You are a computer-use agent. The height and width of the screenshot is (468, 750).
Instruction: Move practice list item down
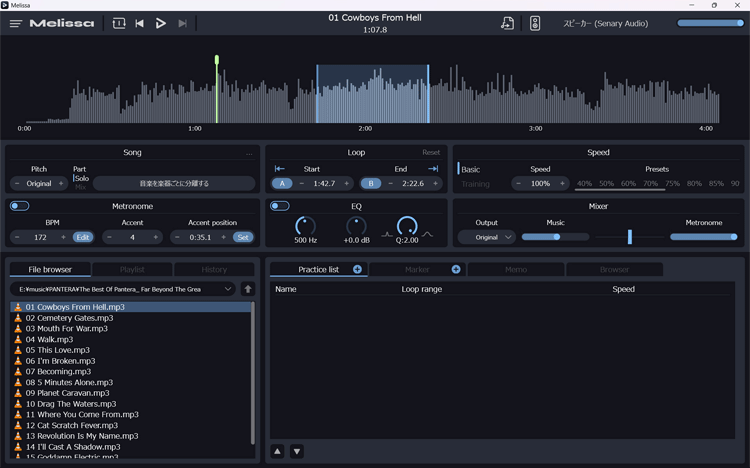pos(297,451)
